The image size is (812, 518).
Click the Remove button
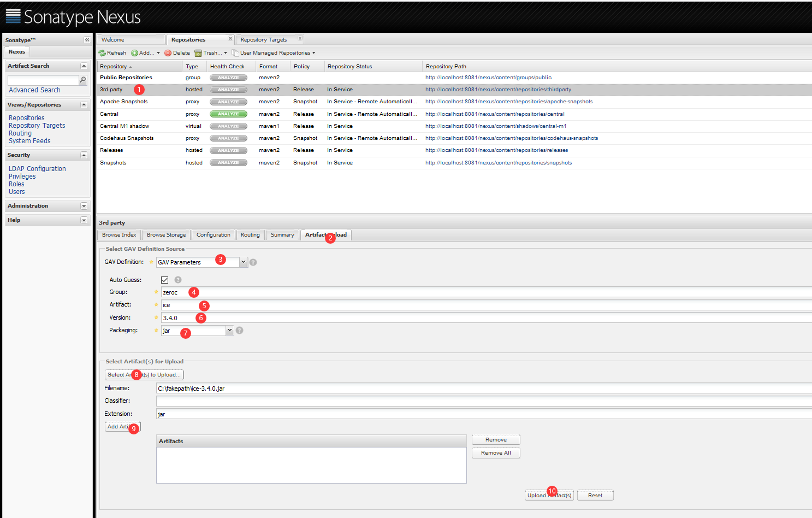pos(496,440)
